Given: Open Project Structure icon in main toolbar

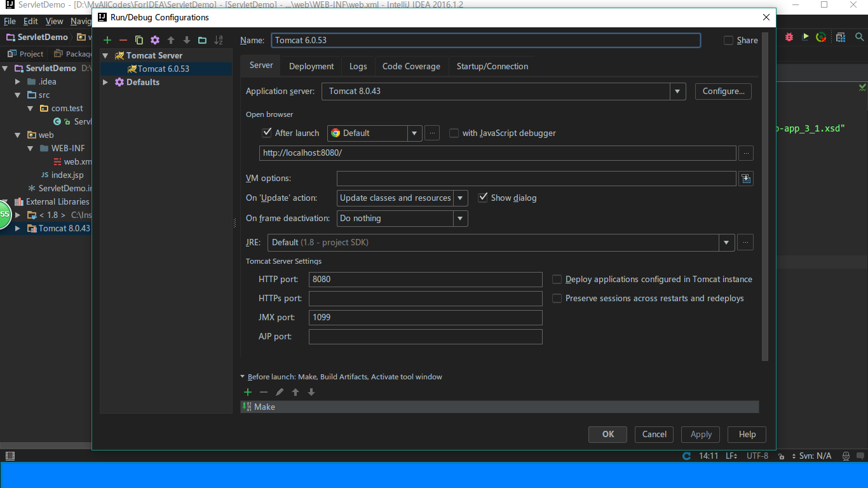Looking at the screenshot, I should [841, 37].
